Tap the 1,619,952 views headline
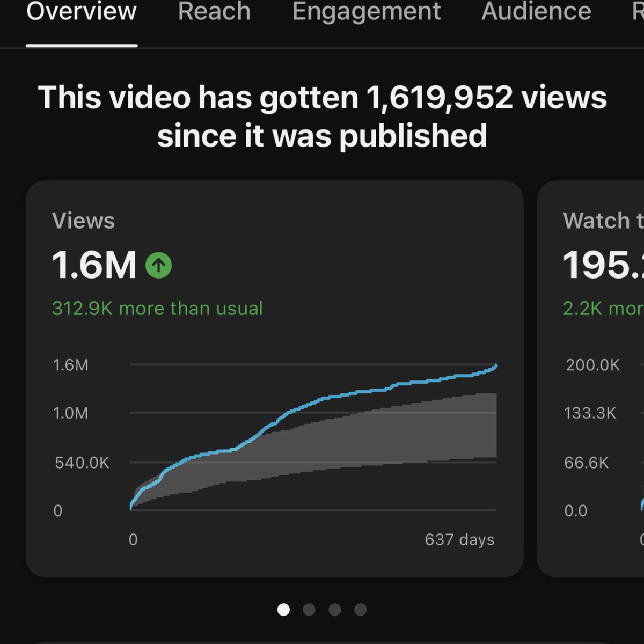 (322, 116)
